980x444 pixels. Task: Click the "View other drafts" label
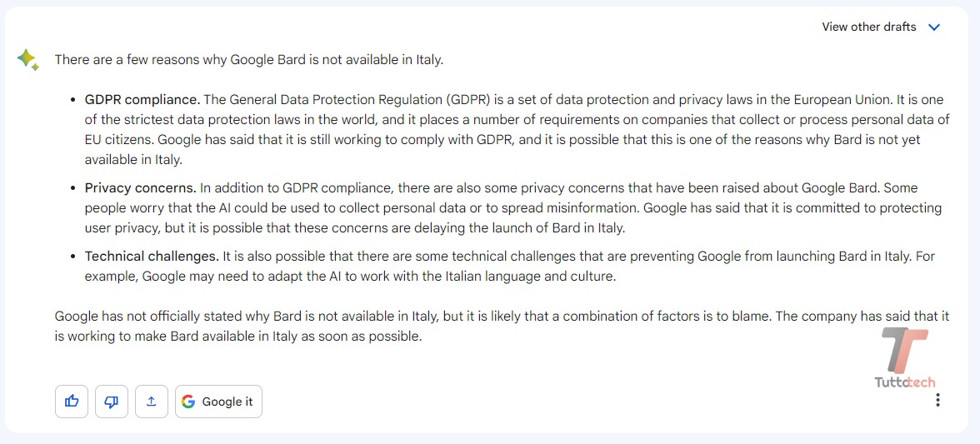[868, 27]
